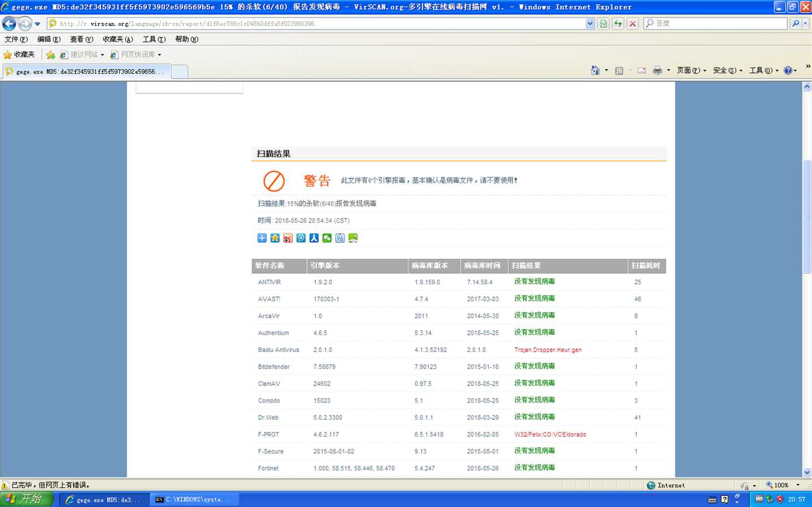Image resolution: width=812 pixels, height=507 pixels.
Task: Open the 安全(S) command bar menu
Action: 727,71
